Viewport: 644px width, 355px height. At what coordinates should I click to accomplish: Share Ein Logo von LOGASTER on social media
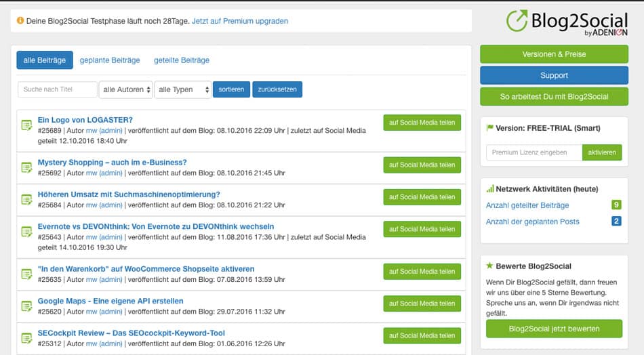point(422,123)
